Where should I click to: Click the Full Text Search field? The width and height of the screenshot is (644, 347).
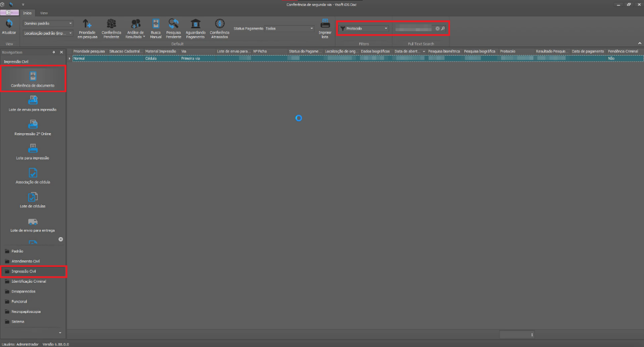coord(413,28)
